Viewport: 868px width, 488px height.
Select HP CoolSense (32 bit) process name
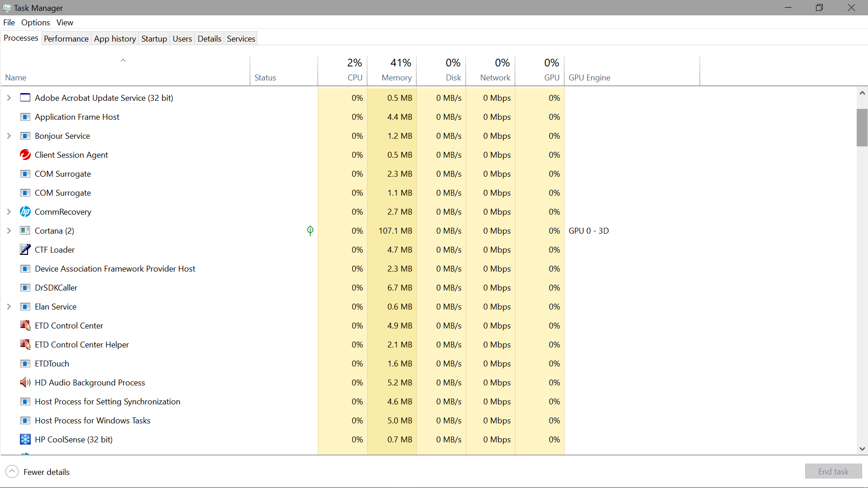(x=74, y=439)
